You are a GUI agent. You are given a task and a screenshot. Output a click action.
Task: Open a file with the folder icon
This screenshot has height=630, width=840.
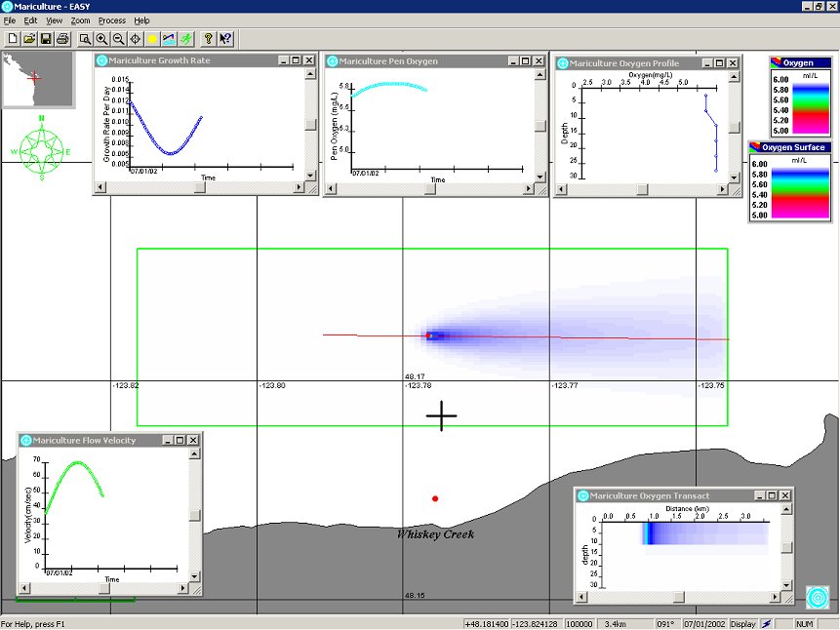(29, 39)
